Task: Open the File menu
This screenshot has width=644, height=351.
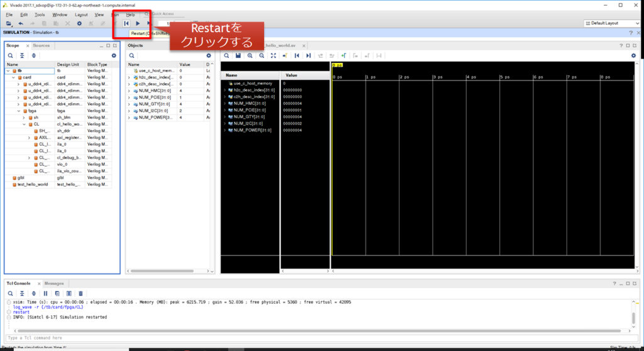Action: click(9, 14)
